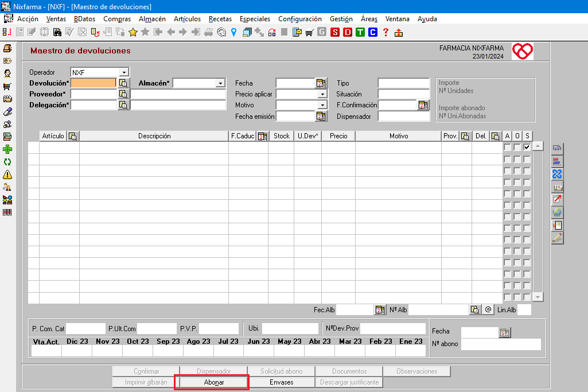The height and width of the screenshot is (392, 588).
Task: Click the table scrollbar up arrow
Action: [x=538, y=146]
